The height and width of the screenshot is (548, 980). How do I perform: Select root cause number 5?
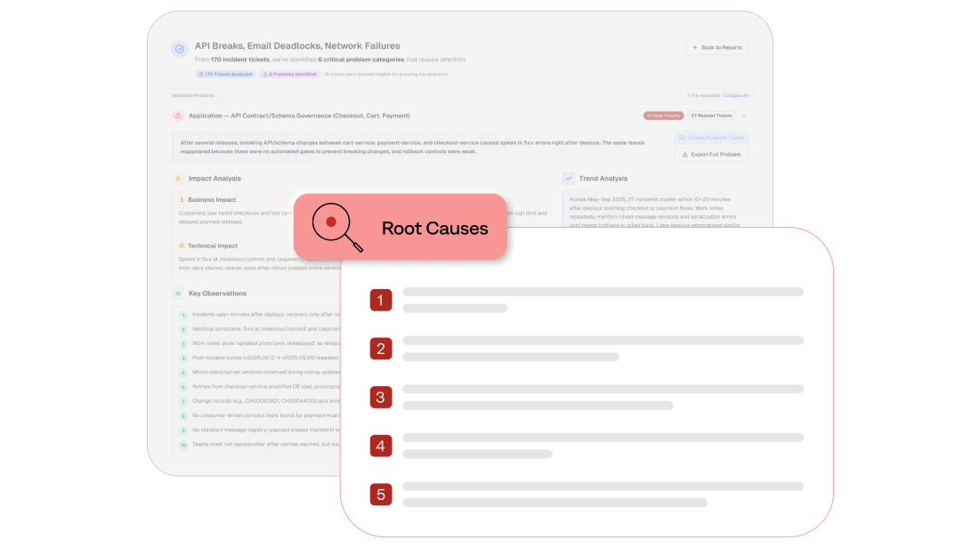click(381, 494)
